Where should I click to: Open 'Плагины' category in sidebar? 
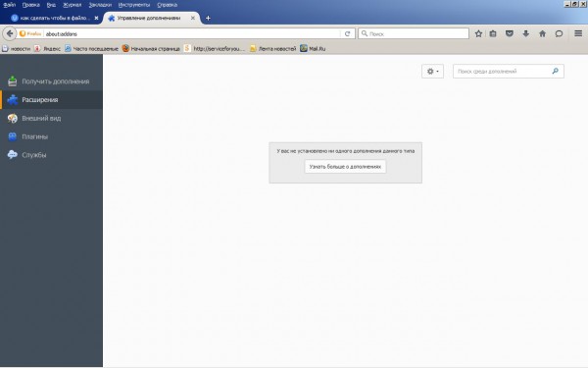(51, 136)
